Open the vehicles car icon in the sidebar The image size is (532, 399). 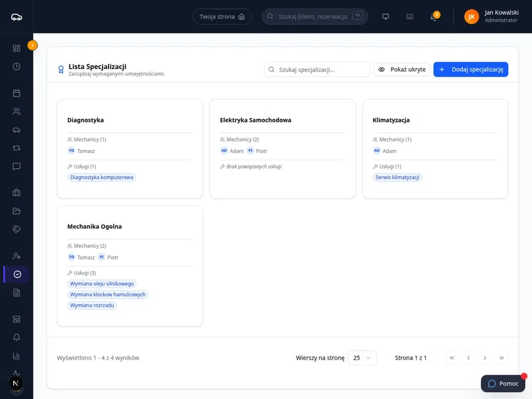coord(16,130)
